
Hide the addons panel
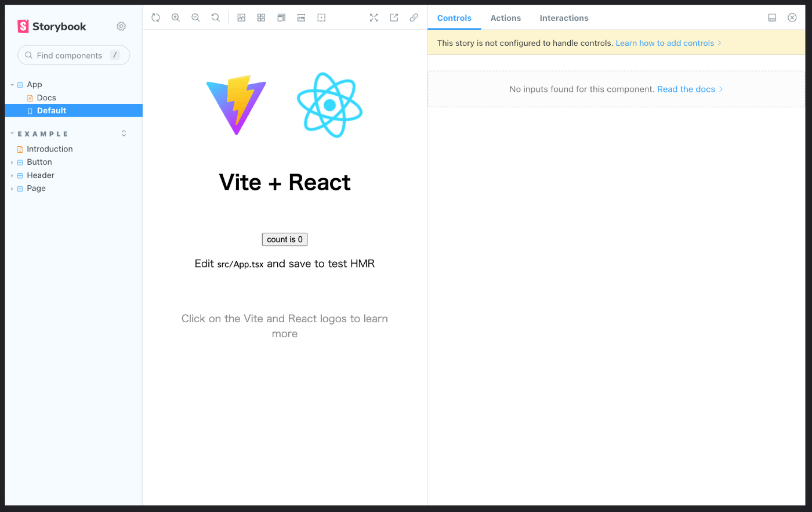[x=792, y=18]
